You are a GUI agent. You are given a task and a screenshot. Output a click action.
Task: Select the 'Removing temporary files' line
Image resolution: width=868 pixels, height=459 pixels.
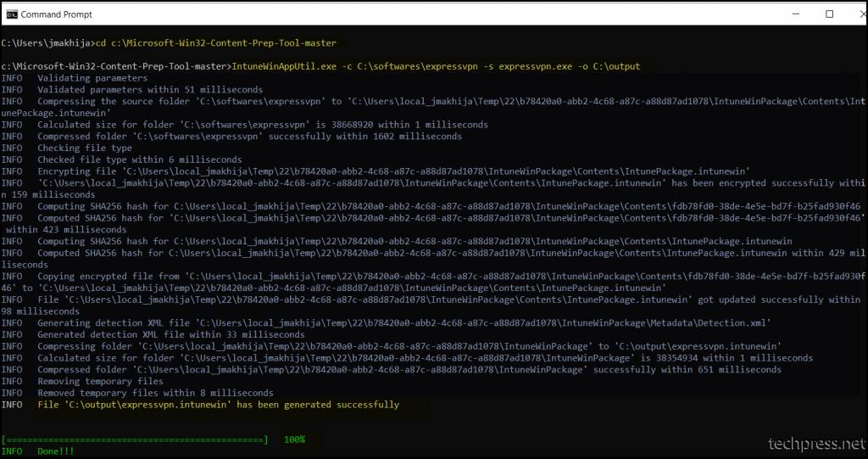tap(82, 382)
